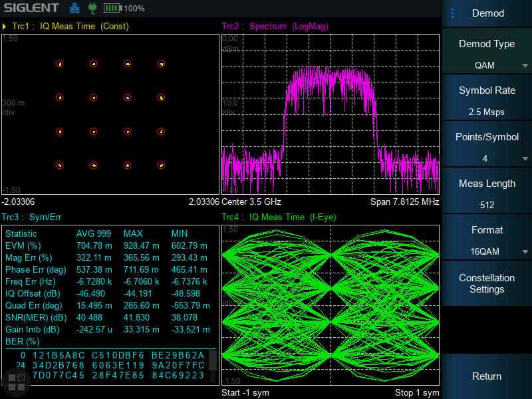
Task: Click the Start -1 sym label
Action: point(245,393)
